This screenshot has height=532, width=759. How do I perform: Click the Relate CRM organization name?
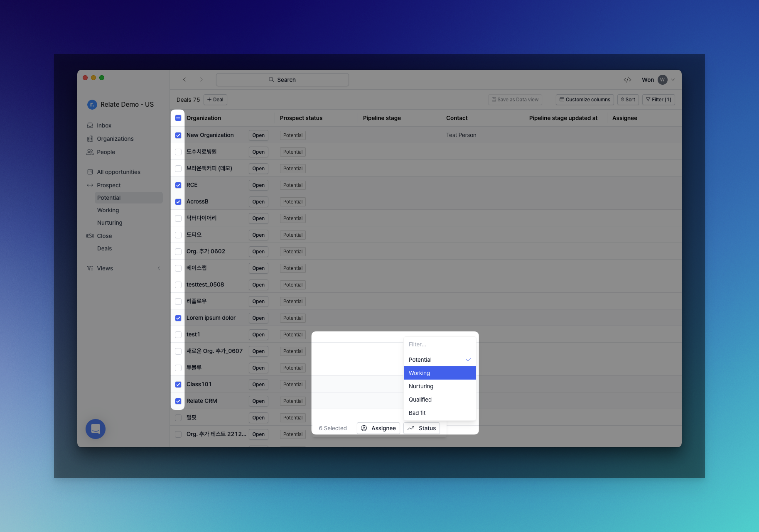[x=202, y=401]
